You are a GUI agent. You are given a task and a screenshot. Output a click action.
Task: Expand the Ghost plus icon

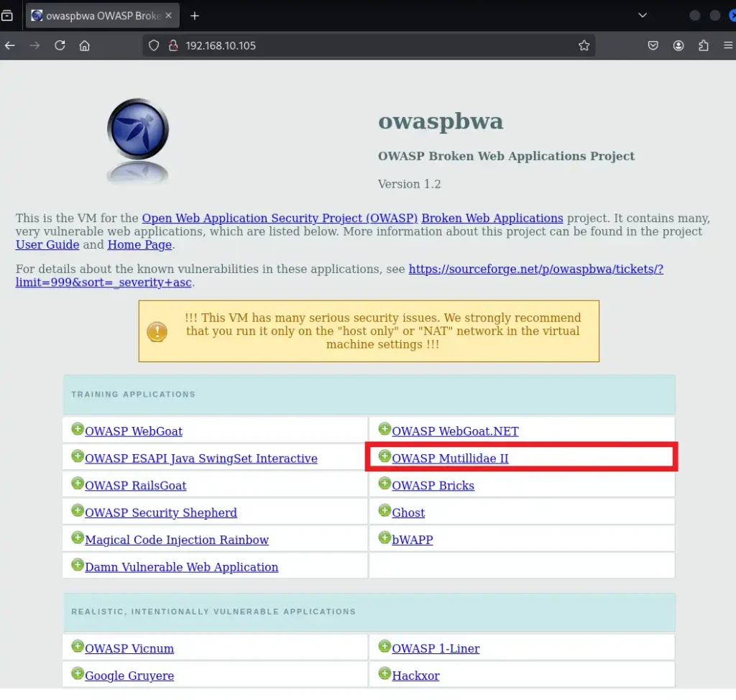click(x=385, y=511)
